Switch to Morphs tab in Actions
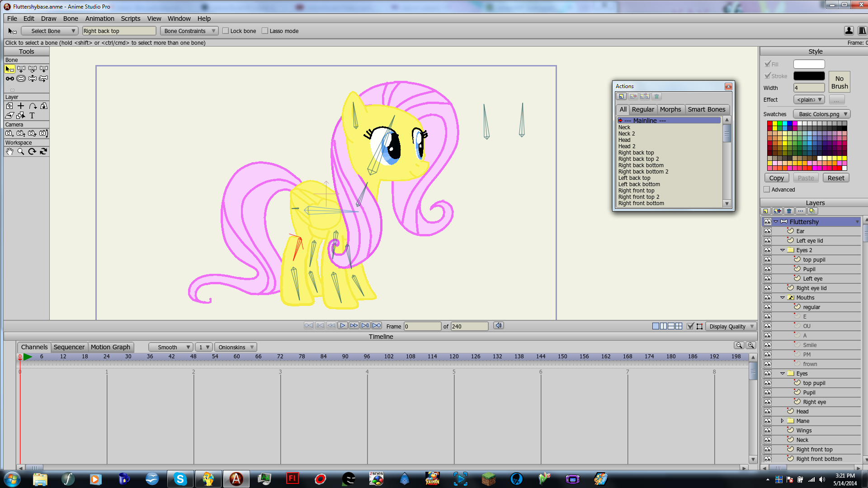The height and width of the screenshot is (488, 868). (x=670, y=109)
